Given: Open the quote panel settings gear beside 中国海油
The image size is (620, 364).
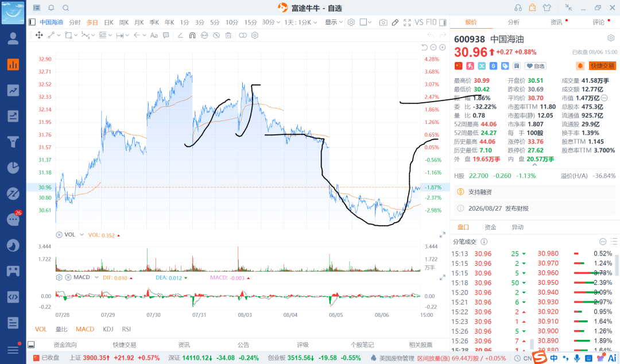Looking at the screenshot, I should tap(611, 38).
